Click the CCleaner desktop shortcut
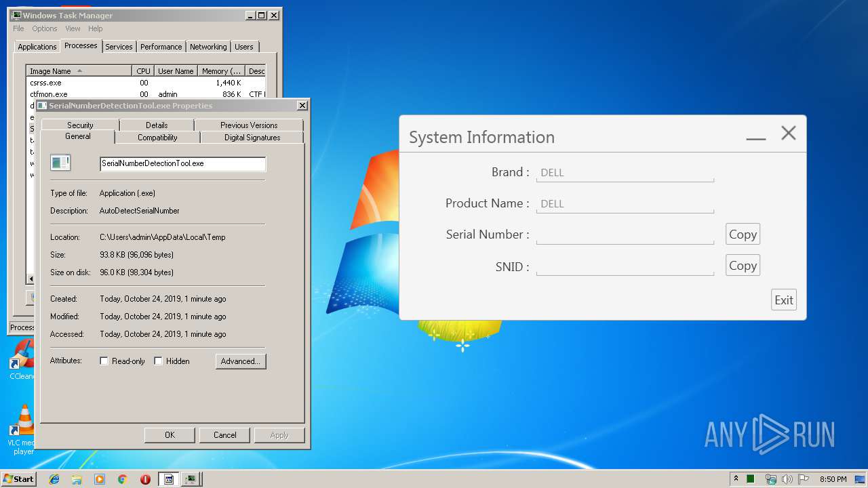This screenshot has width=868, height=488. tap(23, 359)
